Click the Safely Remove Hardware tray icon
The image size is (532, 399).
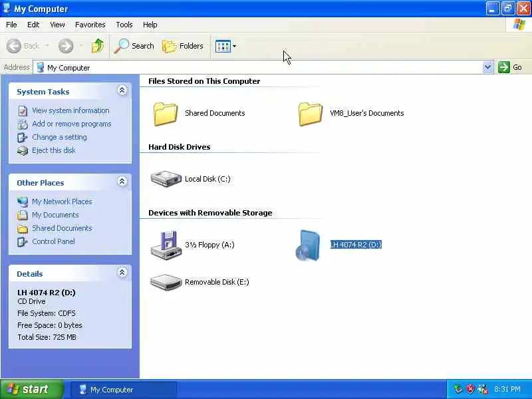point(458,389)
